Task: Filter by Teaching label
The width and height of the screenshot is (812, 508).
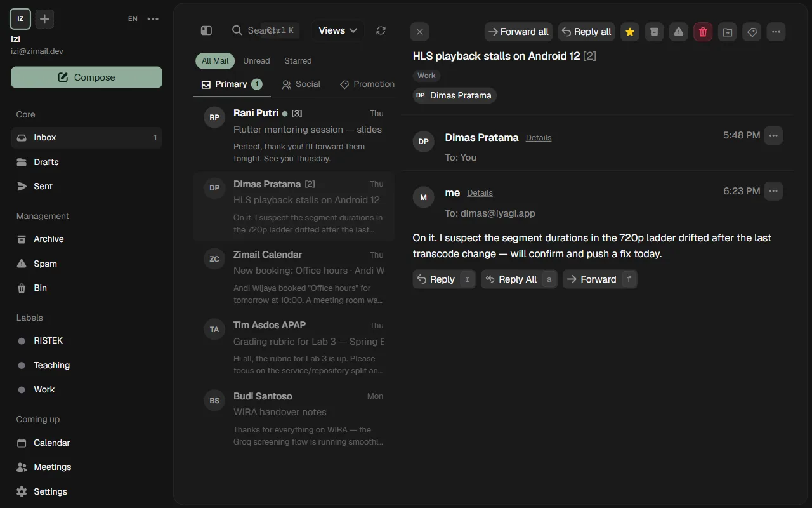Action: coord(86,365)
